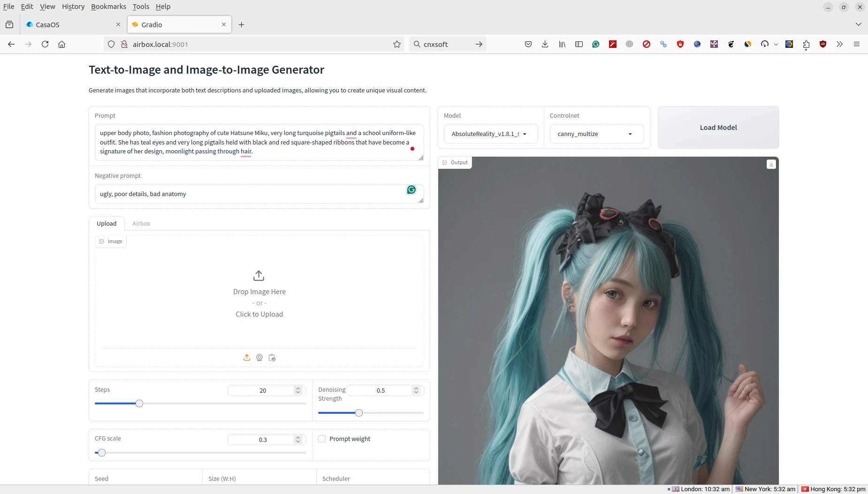Click the cnxsoft search box

(x=448, y=44)
